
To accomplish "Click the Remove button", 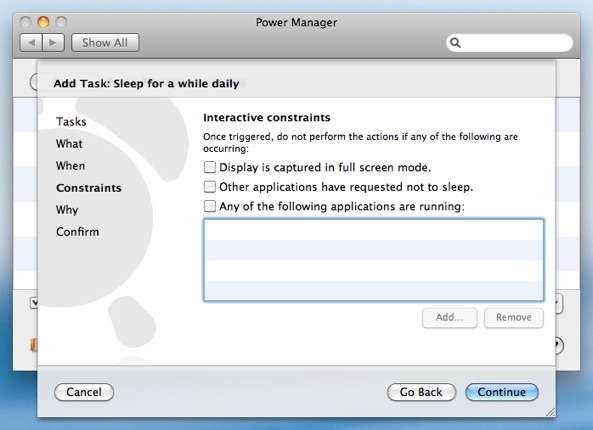I will (514, 318).
